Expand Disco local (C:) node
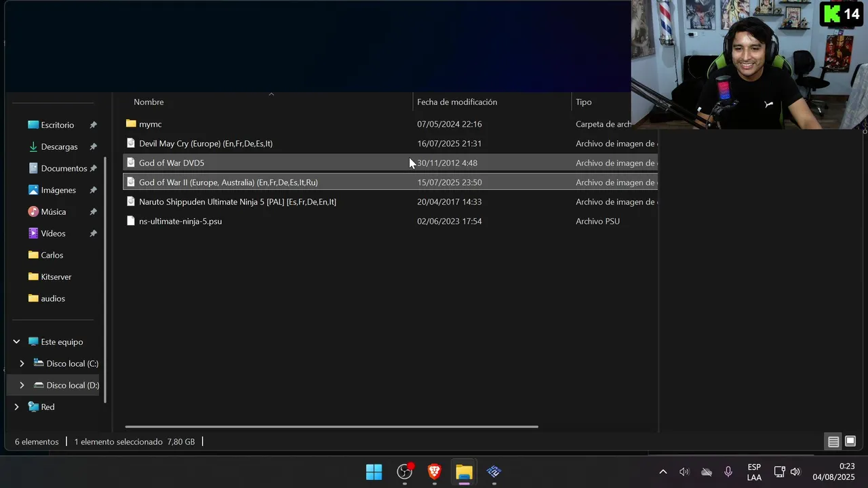The height and width of the screenshot is (488, 868). point(22,363)
